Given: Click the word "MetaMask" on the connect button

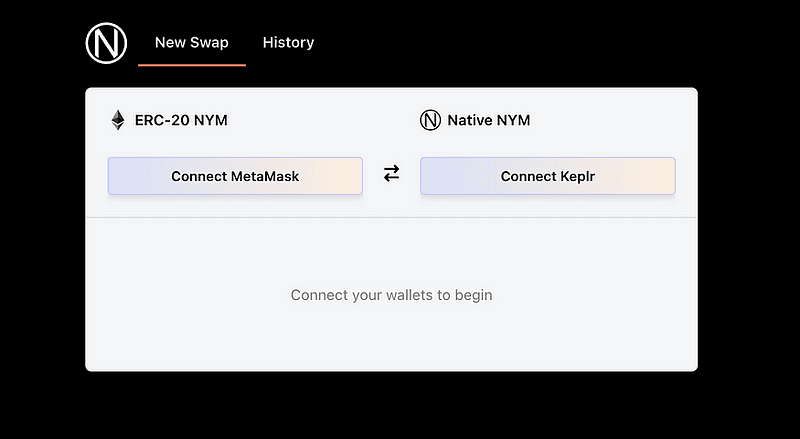Looking at the screenshot, I should 265,176.
